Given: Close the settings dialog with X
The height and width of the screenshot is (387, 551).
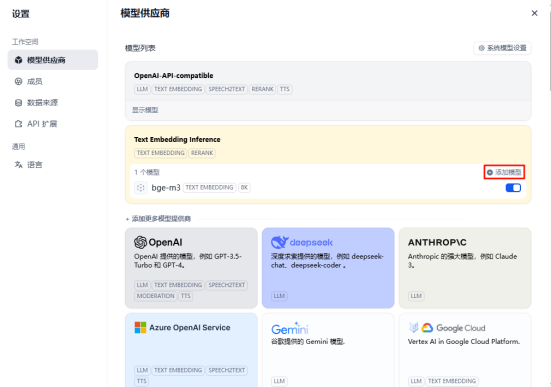Looking at the screenshot, I should pos(534,13).
